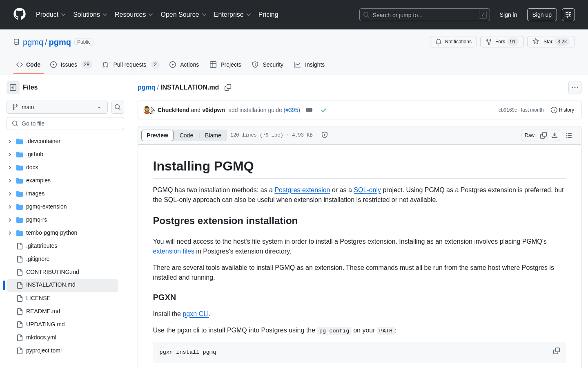
Task: Expand the examples folder chevron
Action: (10, 180)
